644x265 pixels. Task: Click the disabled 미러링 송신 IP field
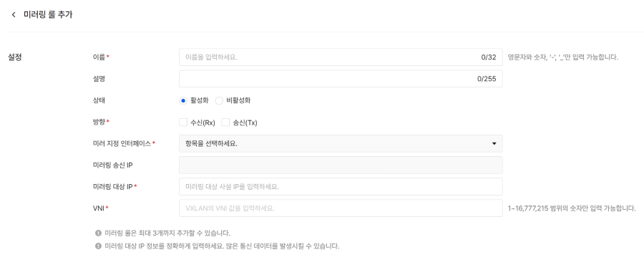(x=341, y=165)
